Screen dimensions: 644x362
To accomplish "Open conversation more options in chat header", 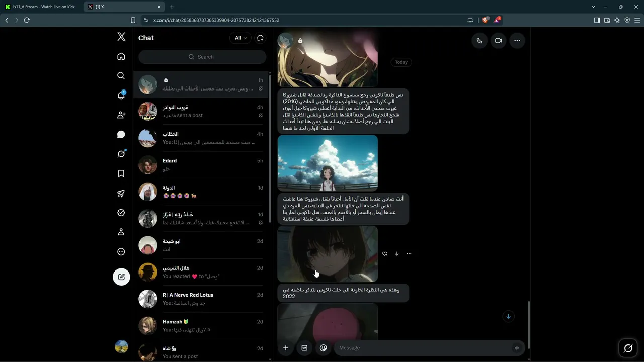I will pyautogui.click(x=517, y=41).
